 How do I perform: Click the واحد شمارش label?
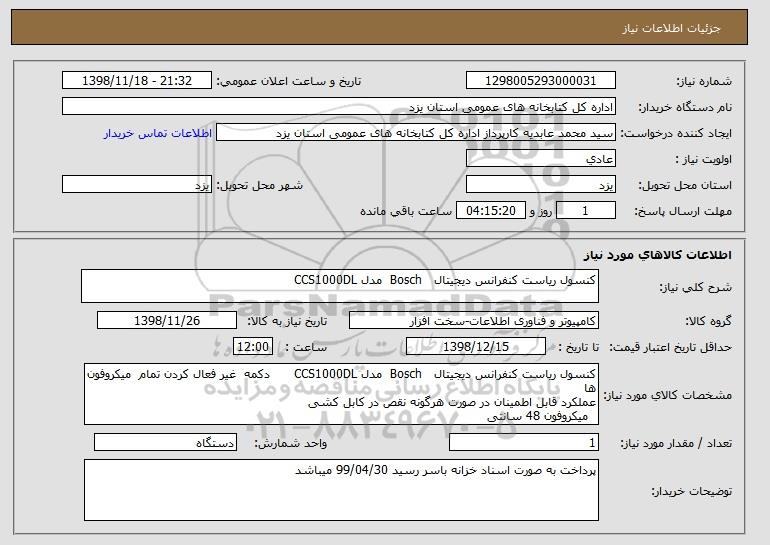click(291, 443)
